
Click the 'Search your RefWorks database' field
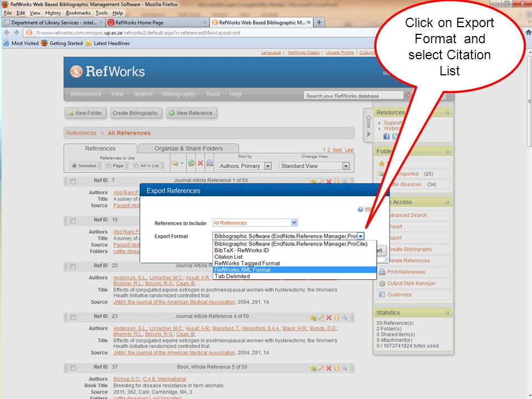coord(353,96)
